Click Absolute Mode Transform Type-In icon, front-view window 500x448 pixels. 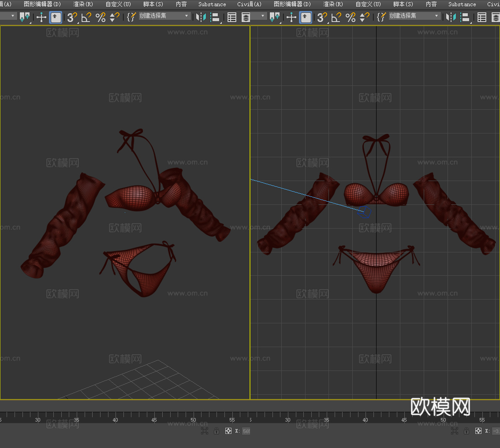478,431
